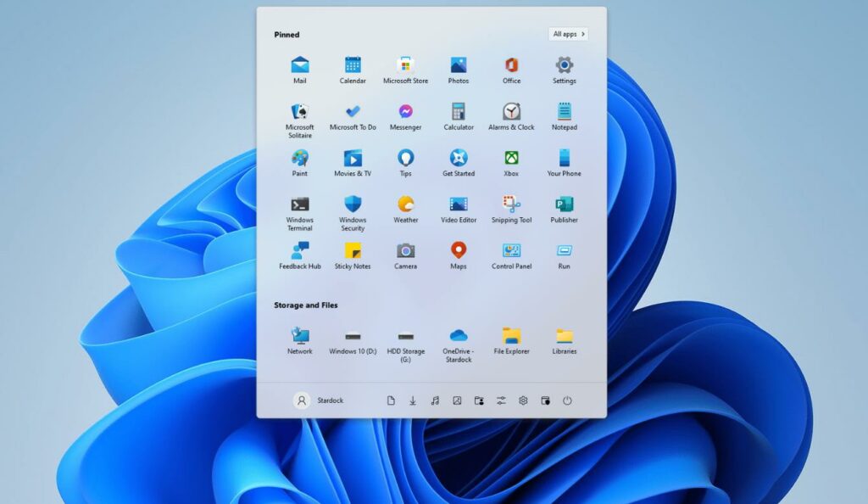
Task: Open the pinned Settings app
Action: (x=564, y=70)
